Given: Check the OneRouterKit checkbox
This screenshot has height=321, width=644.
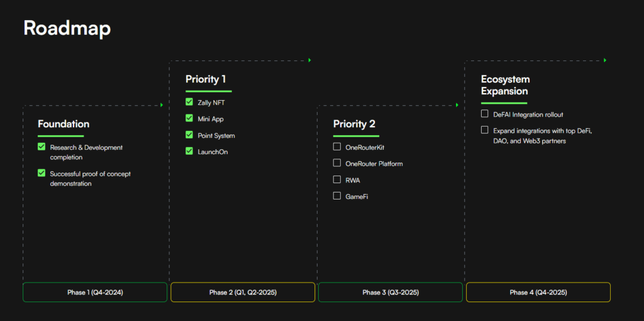Looking at the screenshot, I should coord(337,147).
